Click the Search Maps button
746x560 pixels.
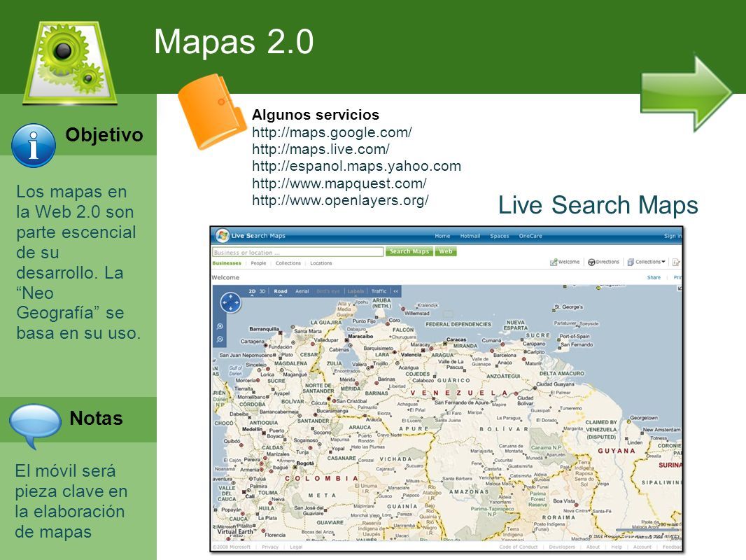(x=409, y=251)
